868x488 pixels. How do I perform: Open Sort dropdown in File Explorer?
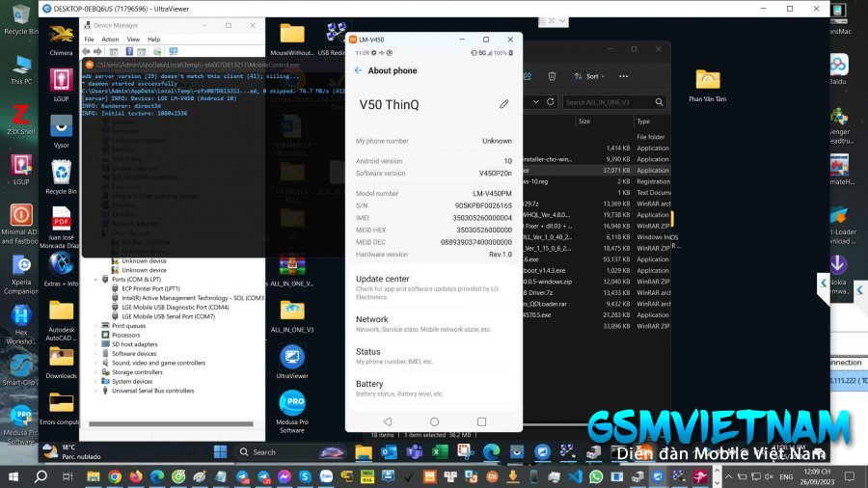pyautogui.click(x=589, y=76)
